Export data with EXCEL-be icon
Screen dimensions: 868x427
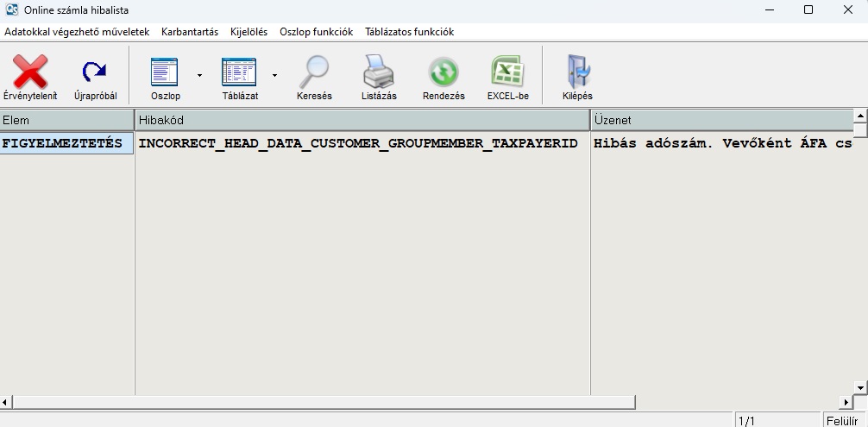507,72
